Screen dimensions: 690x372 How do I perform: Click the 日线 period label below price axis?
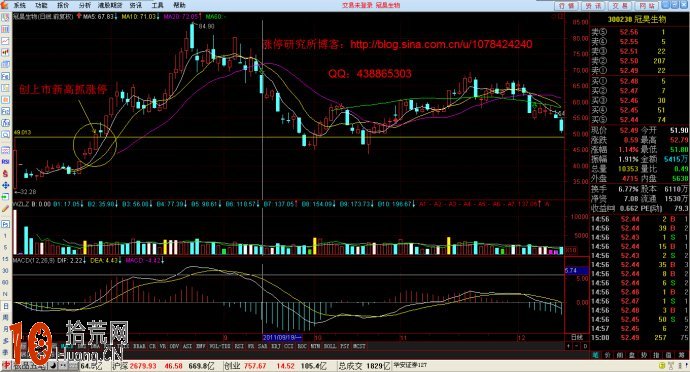coord(576,338)
